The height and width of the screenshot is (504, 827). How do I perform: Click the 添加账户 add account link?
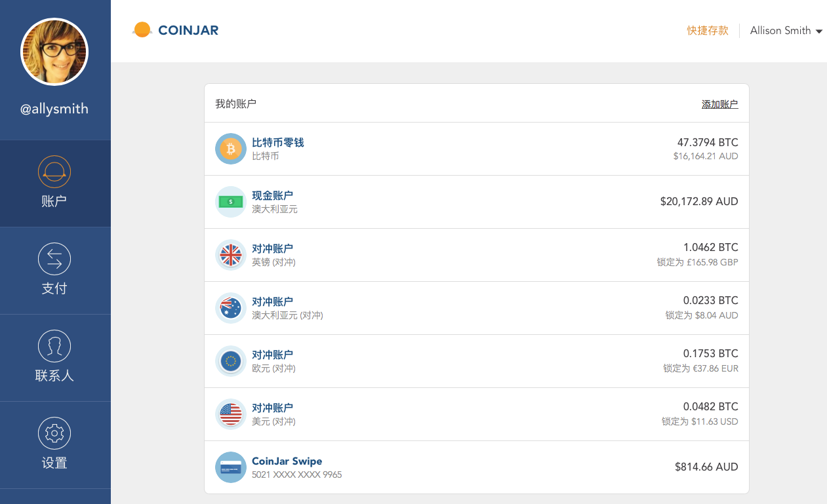[720, 104]
